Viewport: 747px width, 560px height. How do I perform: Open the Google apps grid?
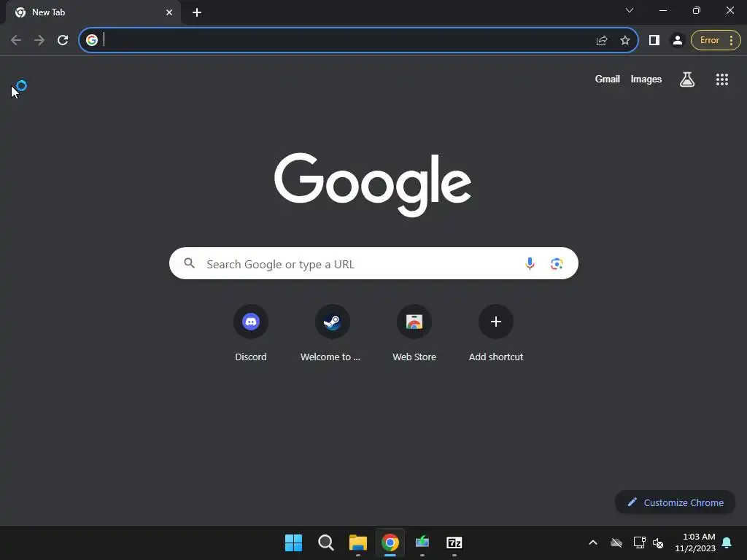coord(721,79)
